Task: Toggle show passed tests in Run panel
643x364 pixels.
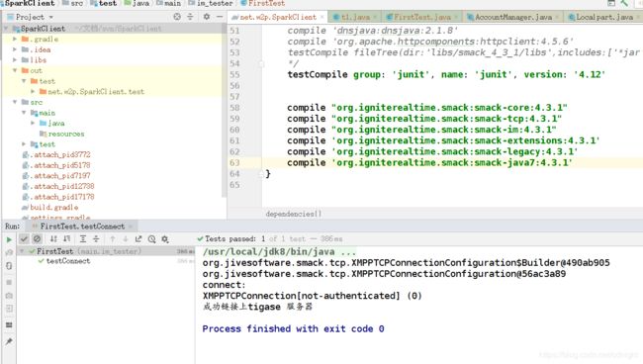Action: (x=24, y=239)
